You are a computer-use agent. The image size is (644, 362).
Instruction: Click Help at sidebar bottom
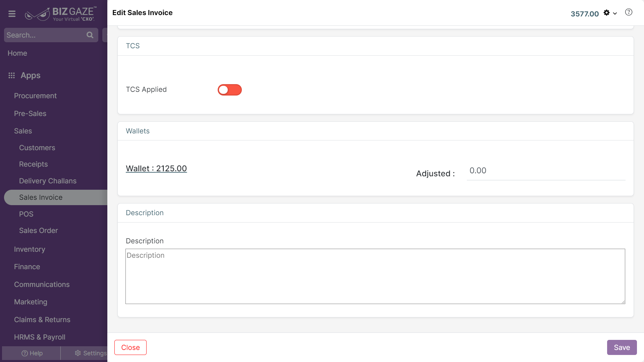tap(32, 353)
